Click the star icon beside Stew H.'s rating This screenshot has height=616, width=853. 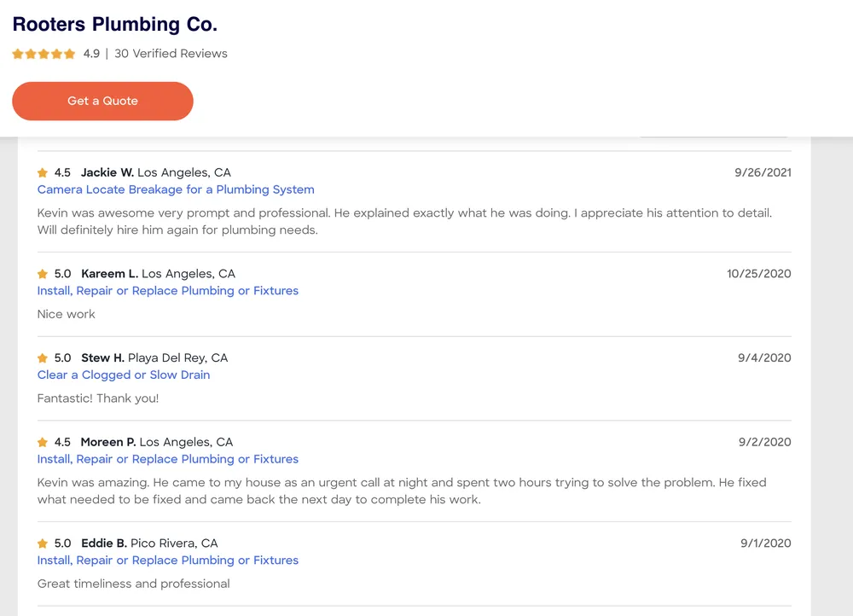(x=43, y=358)
